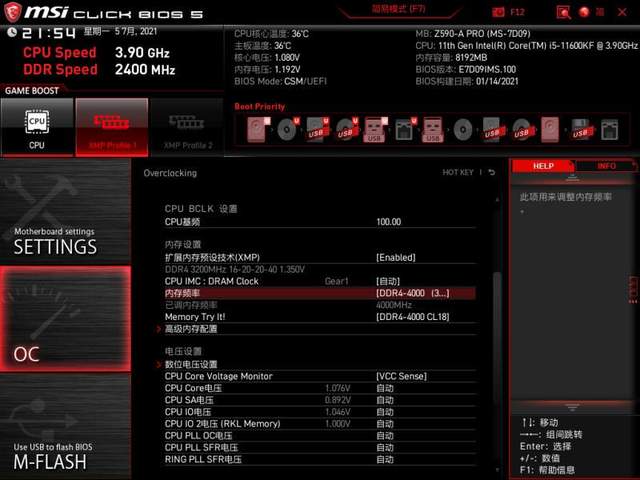Toggle the CPU Game Boost button

tap(37, 127)
